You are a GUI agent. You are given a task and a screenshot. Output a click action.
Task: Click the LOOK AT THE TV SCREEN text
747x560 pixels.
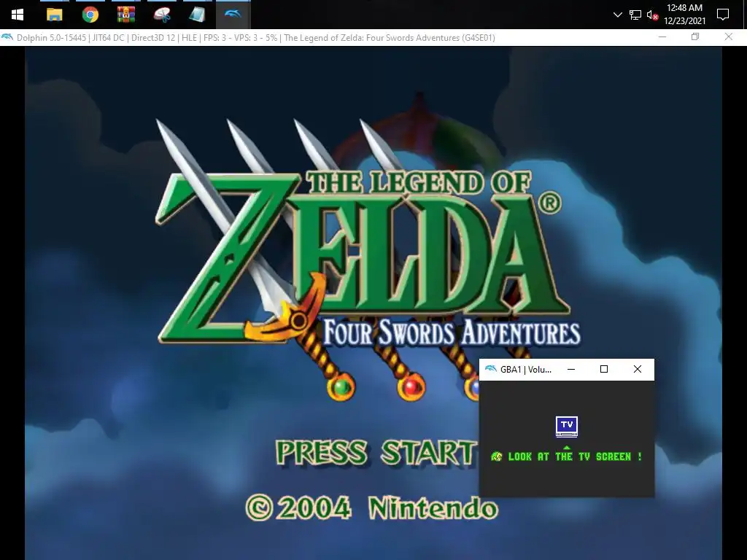coord(575,456)
